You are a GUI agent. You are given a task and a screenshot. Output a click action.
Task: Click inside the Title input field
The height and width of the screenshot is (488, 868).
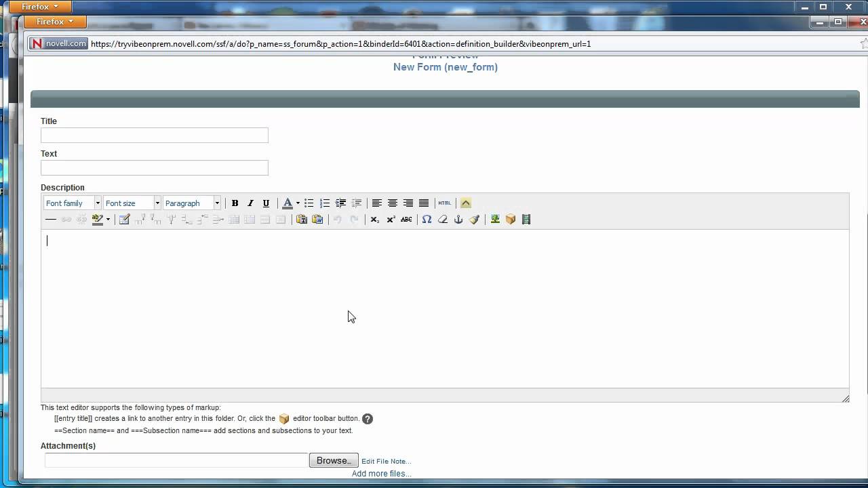[x=155, y=135]
